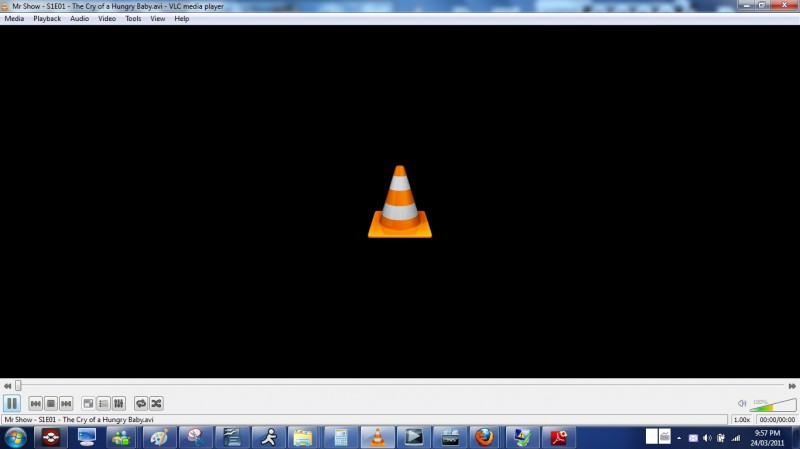Screen dimensions: 800x449
Task: Toggle elapsed time display 00:00/00:00
Action: pyautogui.click(x=777, y=419)
